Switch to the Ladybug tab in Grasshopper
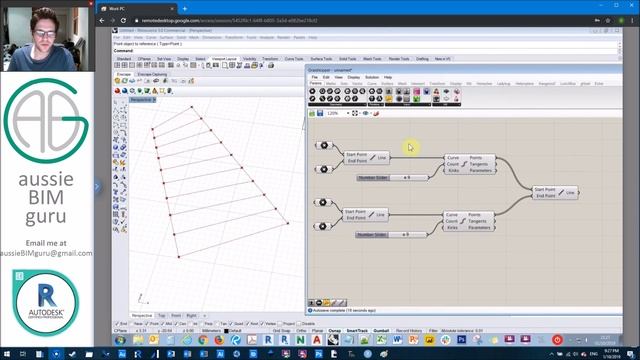This screenshot has height=360, width=640. [x=504, y=84]
